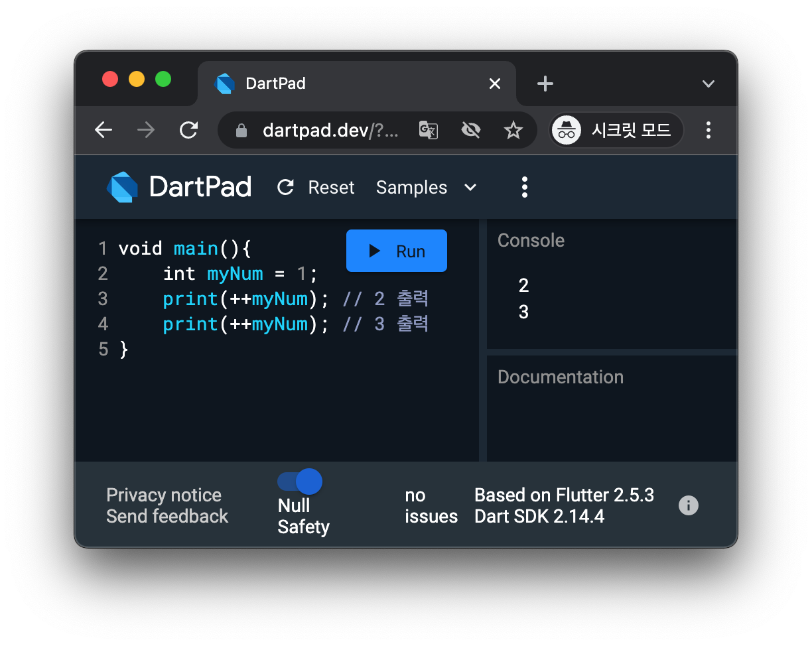
Task: Bookmark this page with star icon
Action: click(x=513, y=130)
